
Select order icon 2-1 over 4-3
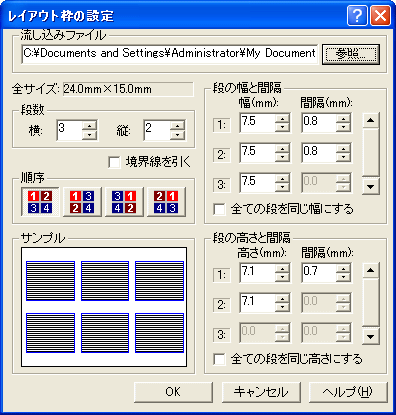click(166, 202)
